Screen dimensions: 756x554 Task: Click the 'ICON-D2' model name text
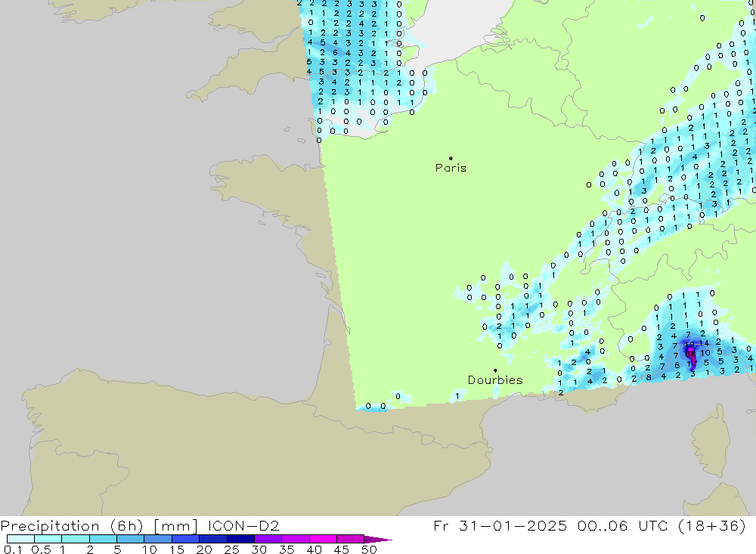pos(243,525)
